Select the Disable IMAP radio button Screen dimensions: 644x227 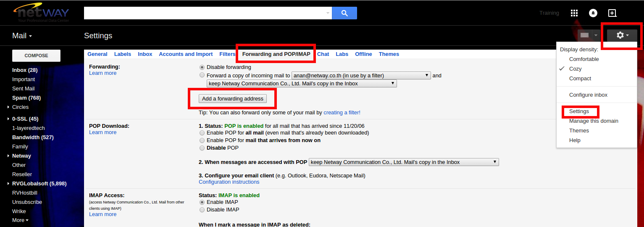tap(202, 210)
